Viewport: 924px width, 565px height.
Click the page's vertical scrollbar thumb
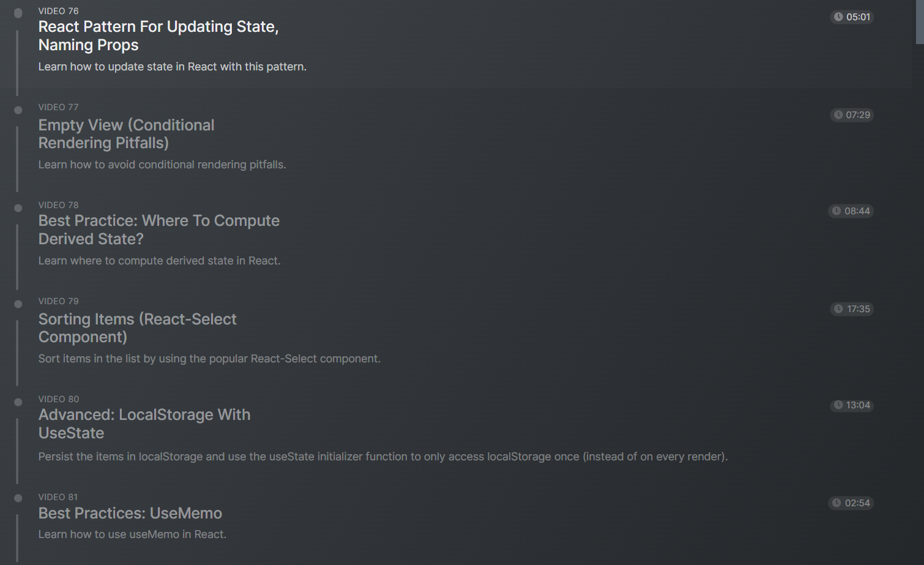pos(919,21)
